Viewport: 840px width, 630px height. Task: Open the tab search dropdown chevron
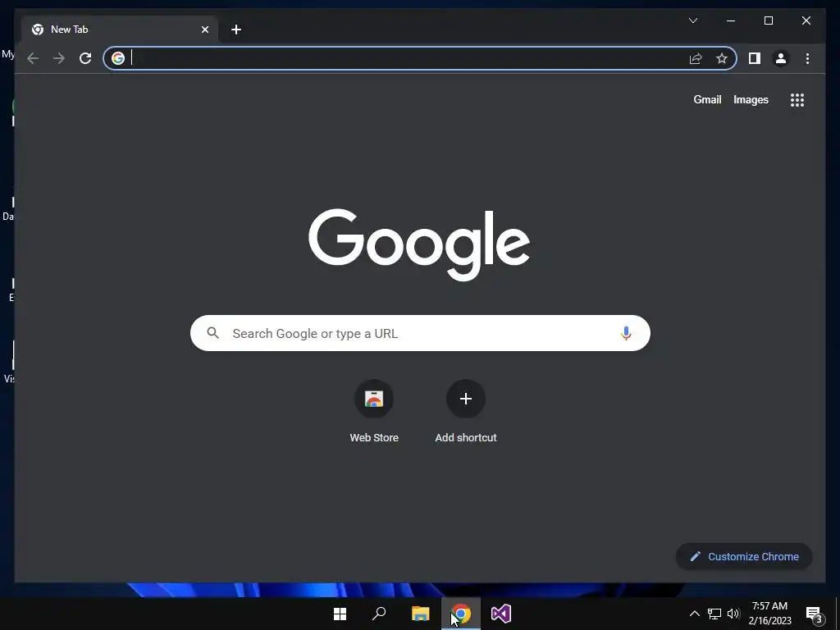(x=692, y=21)
